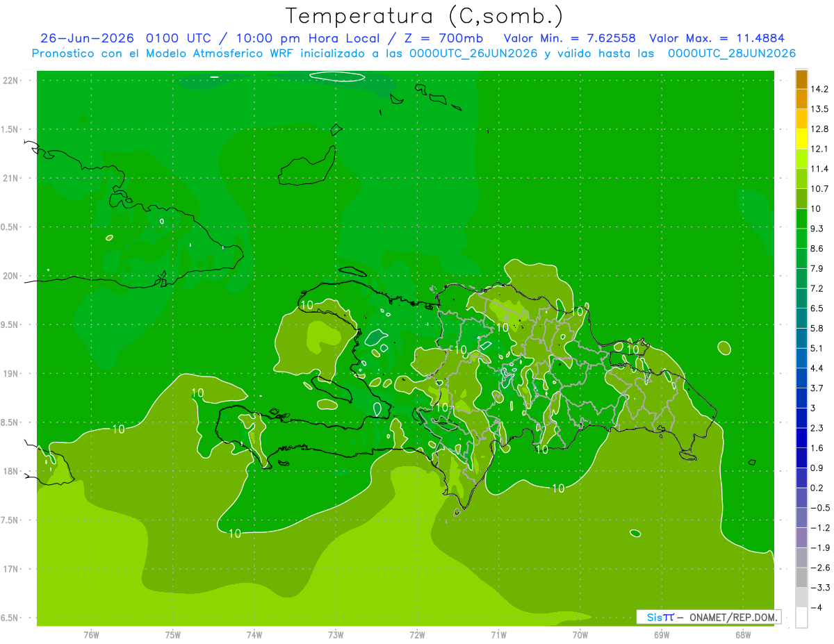Click the 10.7 legend value
Image resolution: width=834 pixels, height=644 pixels.
(x=819, y=189)
